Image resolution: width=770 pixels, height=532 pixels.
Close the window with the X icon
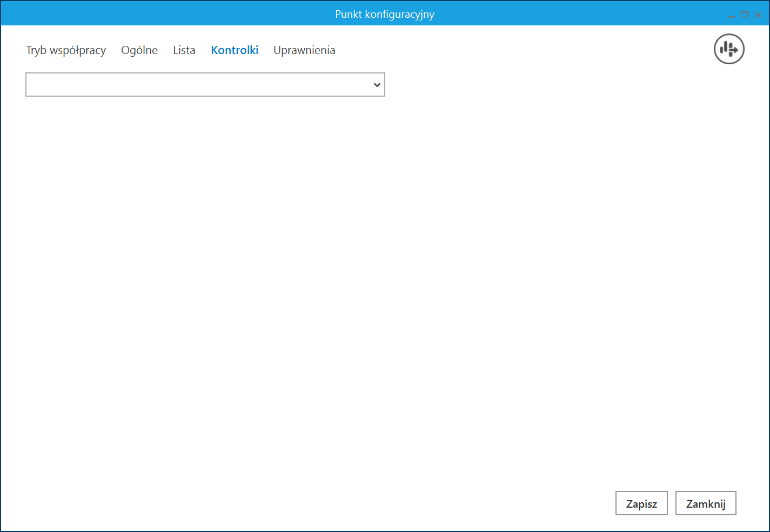758,15
